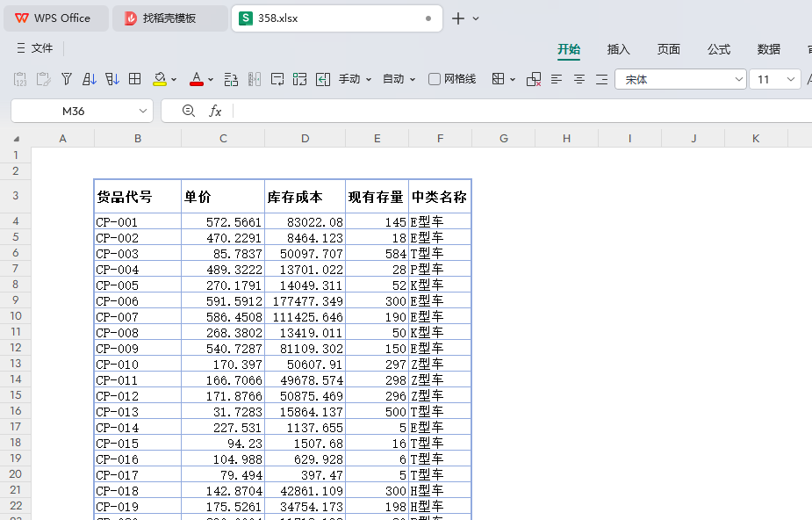The width and height of the screenshot is (812, 520).
Task: Select cell containing CP-019
Action: click(x=138, y=507)
